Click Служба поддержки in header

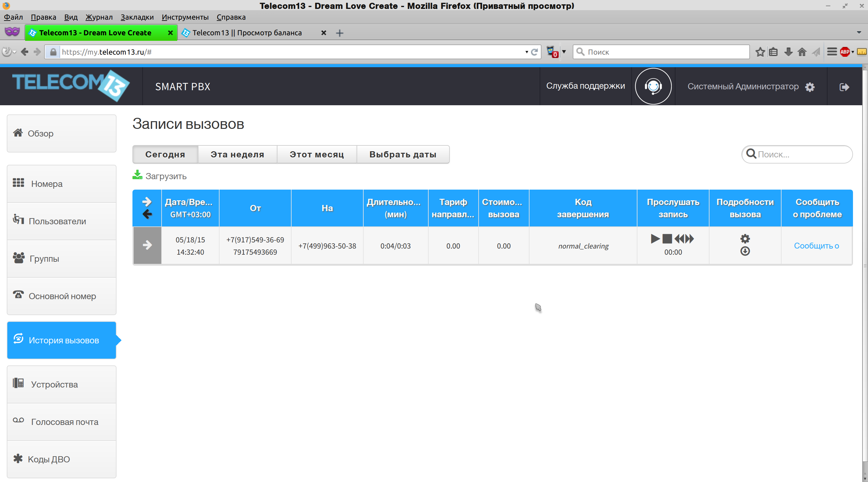point(585,86)
